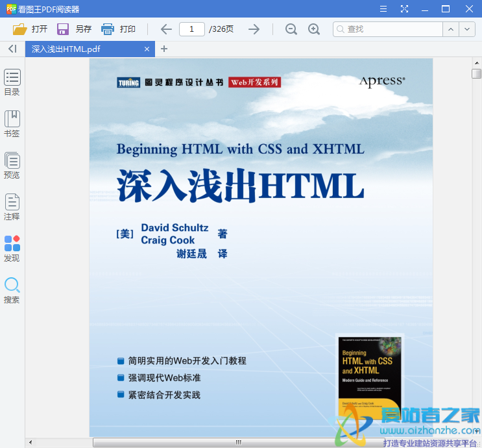This screenshot has height=448, width=482.
Task: Save a copy with 另存
Action: coord(74,29)
